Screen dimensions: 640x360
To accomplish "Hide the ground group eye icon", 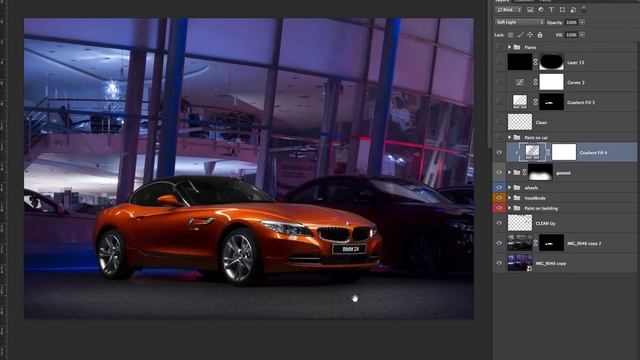I will pyautogui.click(x=499, y=173).
